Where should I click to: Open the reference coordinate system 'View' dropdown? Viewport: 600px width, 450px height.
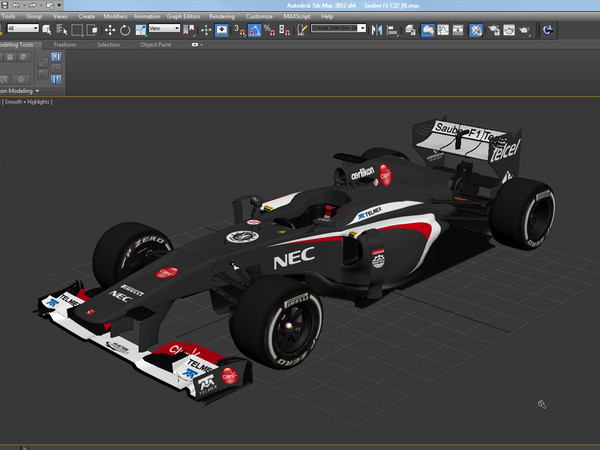click(x=164, y=28)
